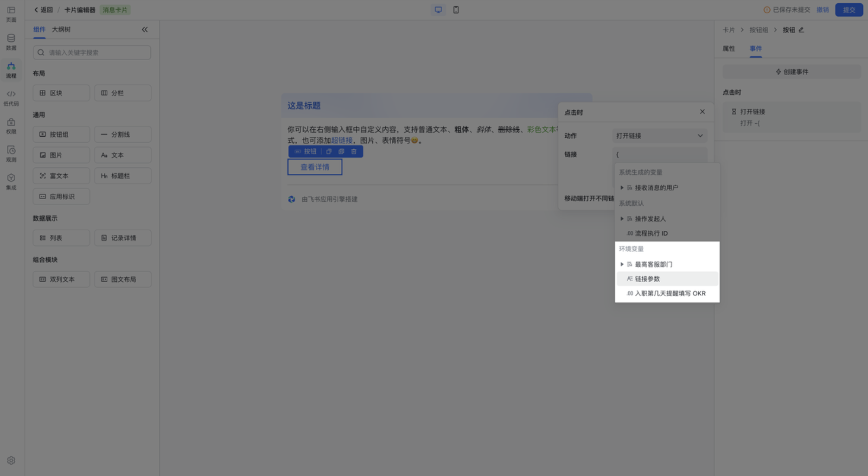Screen dimensions: 868x476
Task: Open the 动作 dropdown showing 打开链接
Action: click(660, 136)
